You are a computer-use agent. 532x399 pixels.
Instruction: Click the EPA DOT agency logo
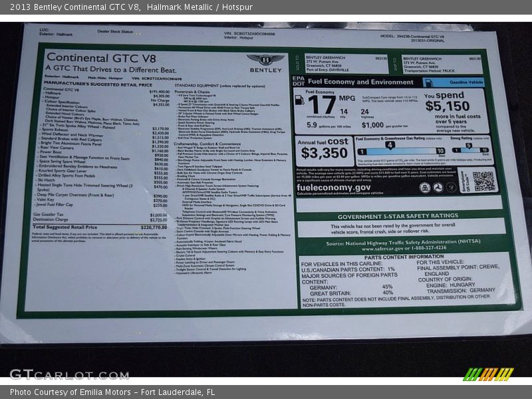click(x=298, y=80)
